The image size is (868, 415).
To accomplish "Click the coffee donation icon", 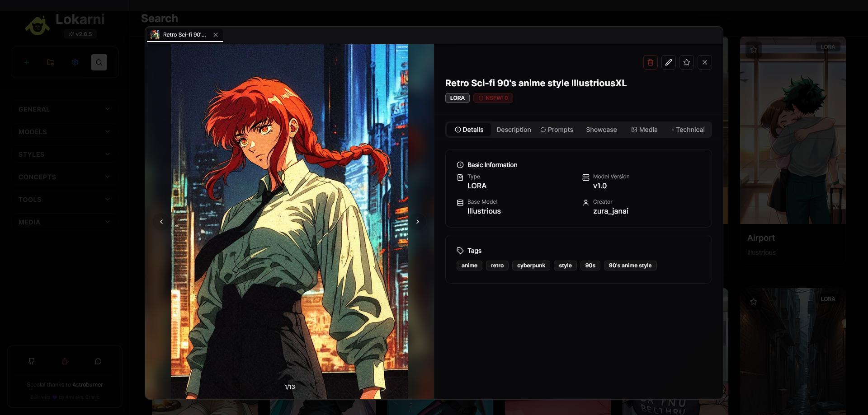I will [65, 361].
